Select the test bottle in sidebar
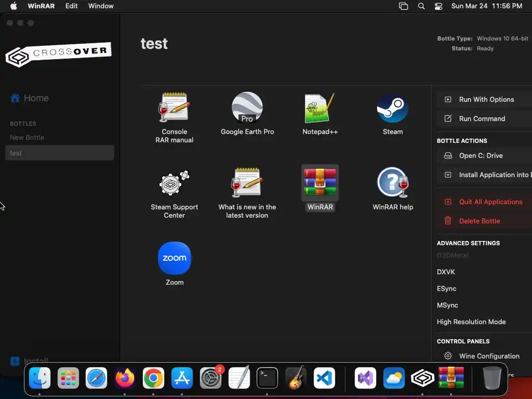The image size is (532, 399). coord(60,153)
